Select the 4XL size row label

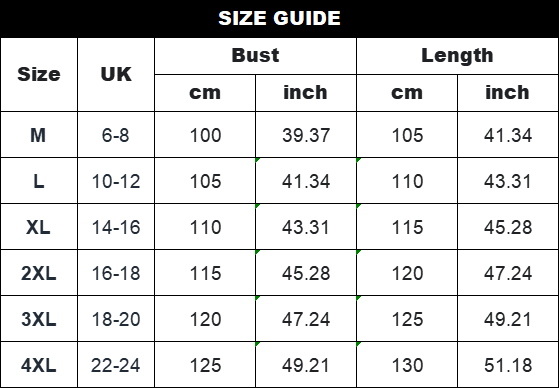point(39,365)
